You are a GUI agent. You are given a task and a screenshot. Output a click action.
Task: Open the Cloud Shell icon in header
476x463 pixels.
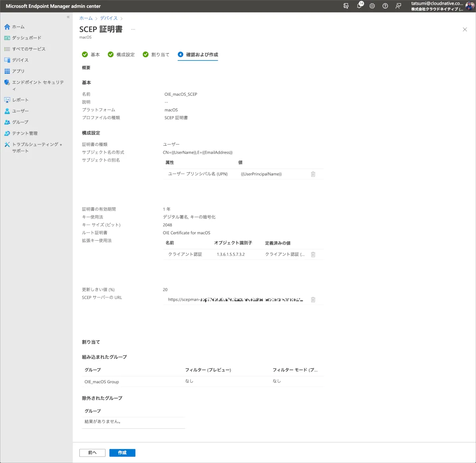(346, 6)
